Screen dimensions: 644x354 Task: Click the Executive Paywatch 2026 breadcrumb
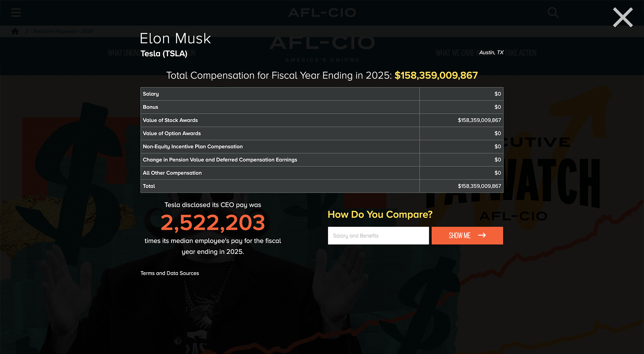(63, 31)
